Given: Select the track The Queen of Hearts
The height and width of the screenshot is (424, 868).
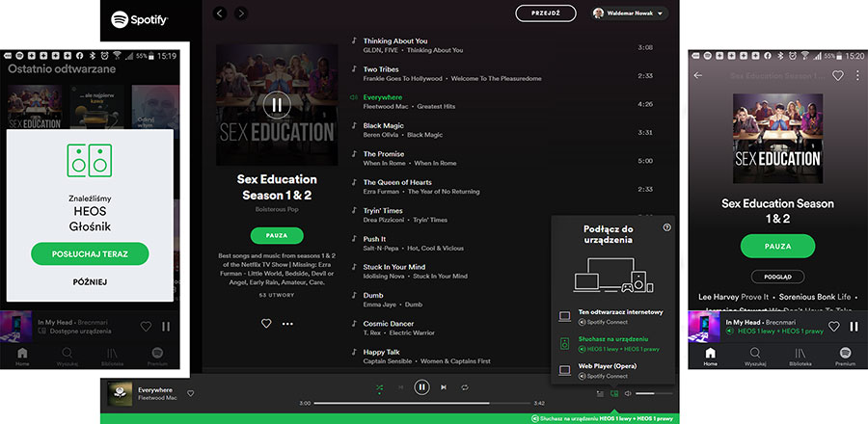Looking at the screenshot, I should [x=397, y=182].
